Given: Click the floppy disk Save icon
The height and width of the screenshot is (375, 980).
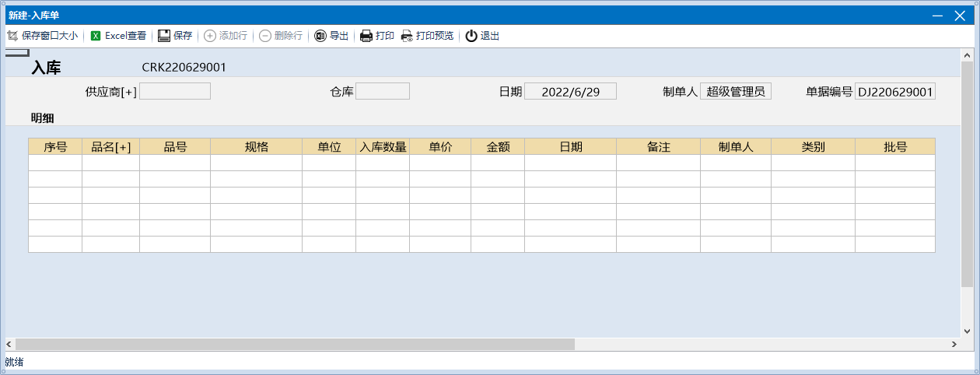Looking at the screenshot, I should coord(164,36).
